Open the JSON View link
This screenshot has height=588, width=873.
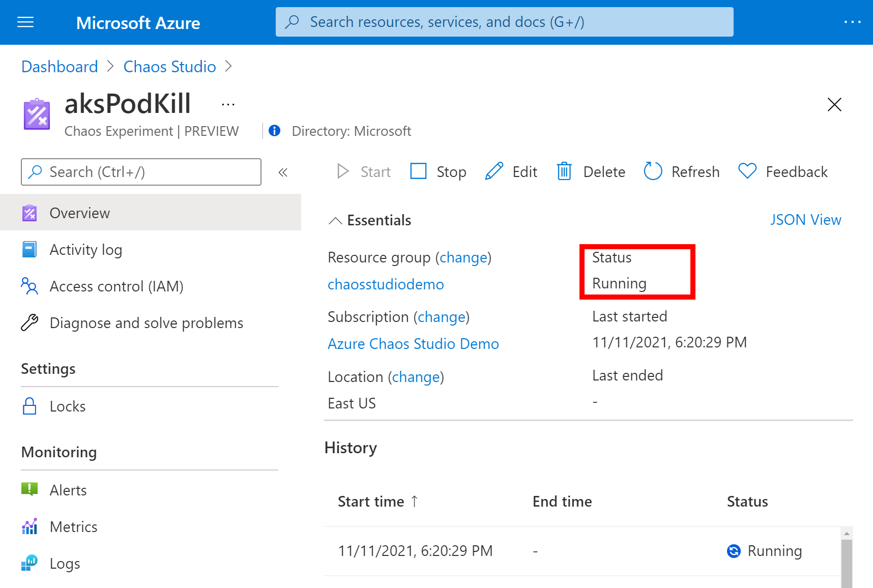coord(805,220)
